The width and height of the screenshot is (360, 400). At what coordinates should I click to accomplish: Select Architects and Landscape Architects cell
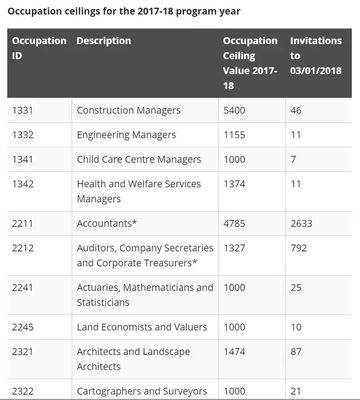[133, 359]
